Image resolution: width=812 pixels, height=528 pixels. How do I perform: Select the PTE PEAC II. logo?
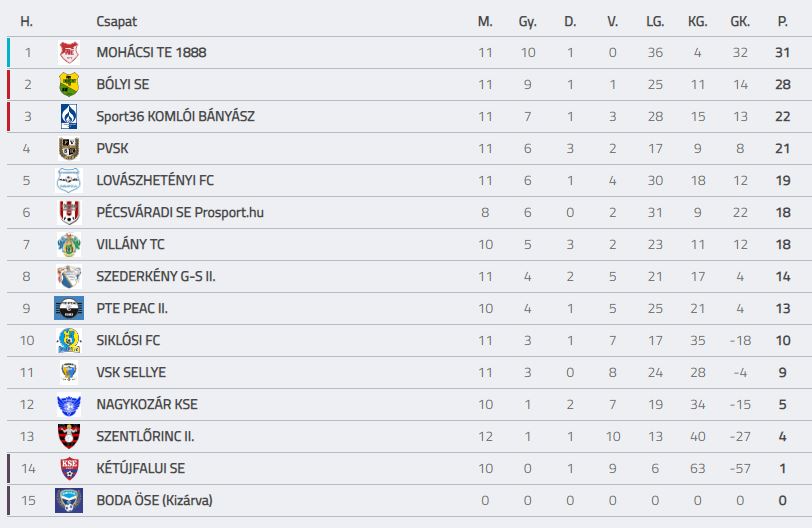pyautogui.click(x=69, y=309)
